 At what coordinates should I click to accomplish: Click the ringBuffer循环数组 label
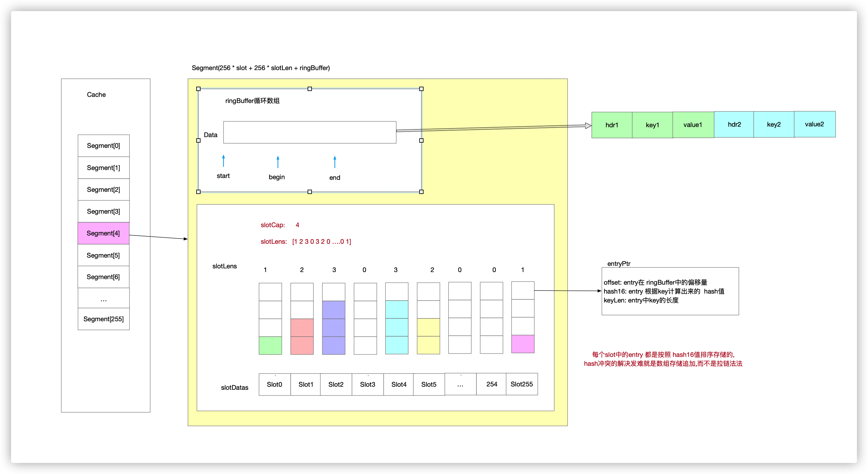click(x=253, y=101)
